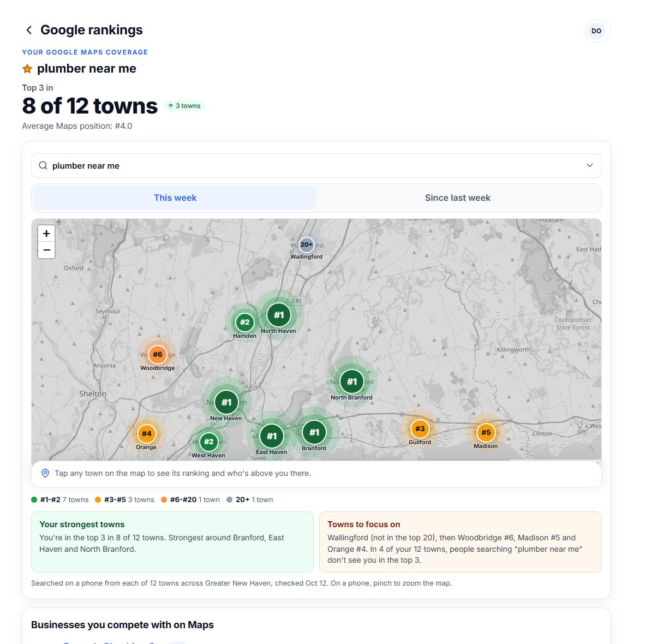Viewport: 657px width, 644px height.
Task: Switch to Since last week tab
Action: click(x=457, y=198)
